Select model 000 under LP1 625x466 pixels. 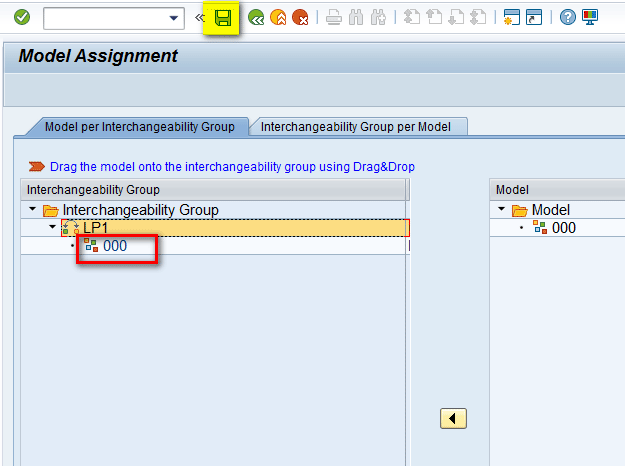coord(115,246)
